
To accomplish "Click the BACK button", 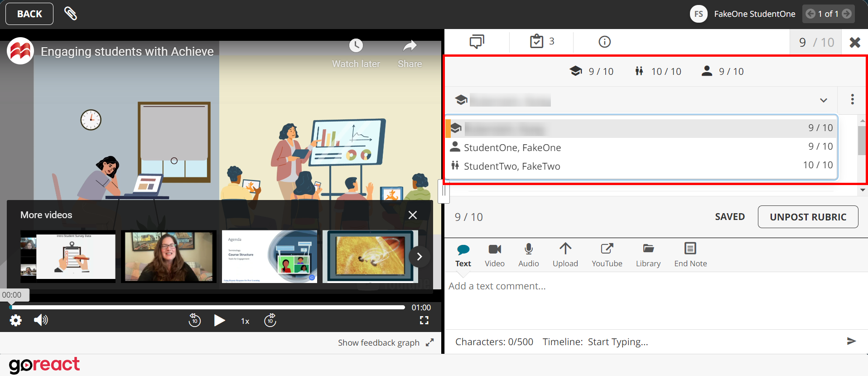I will [29, 14].
